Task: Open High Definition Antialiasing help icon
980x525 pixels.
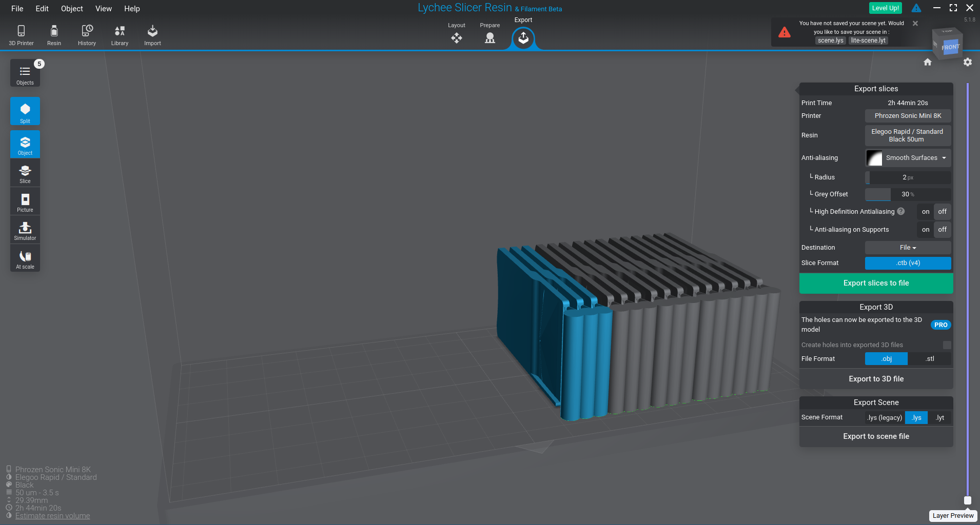Action: (x=901, y=211)
